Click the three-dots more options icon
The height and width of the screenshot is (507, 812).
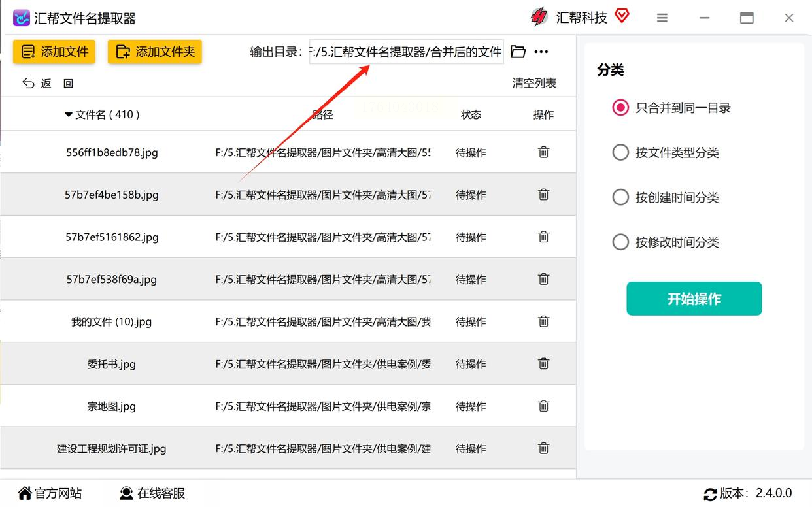(x=541, y=52)
